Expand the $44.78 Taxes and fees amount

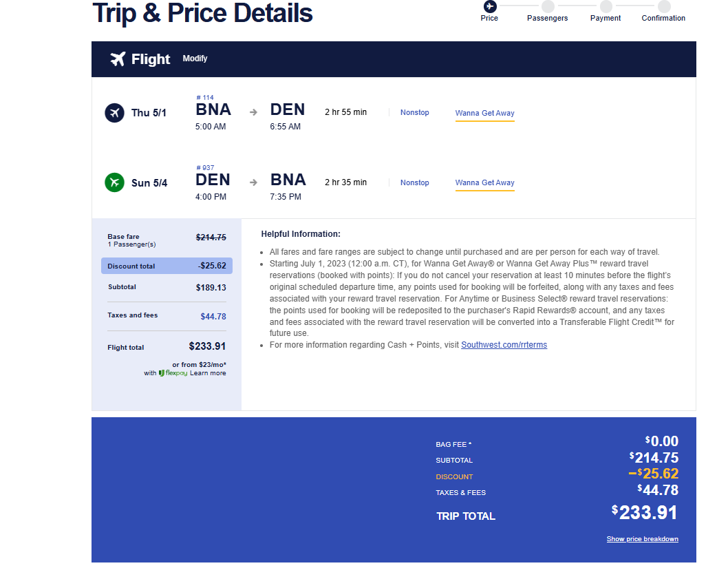point(213,317)
